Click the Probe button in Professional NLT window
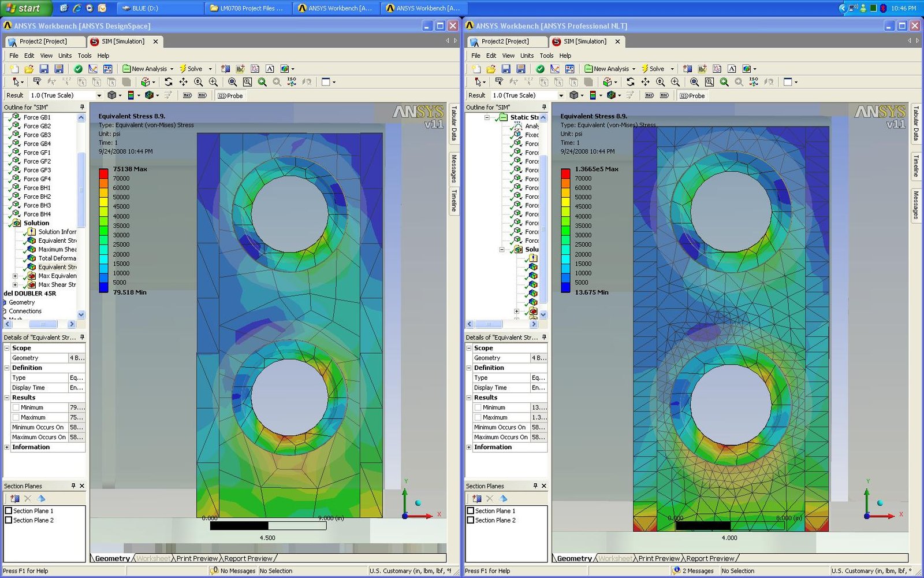924x578 pixels. tap(692, 95)
